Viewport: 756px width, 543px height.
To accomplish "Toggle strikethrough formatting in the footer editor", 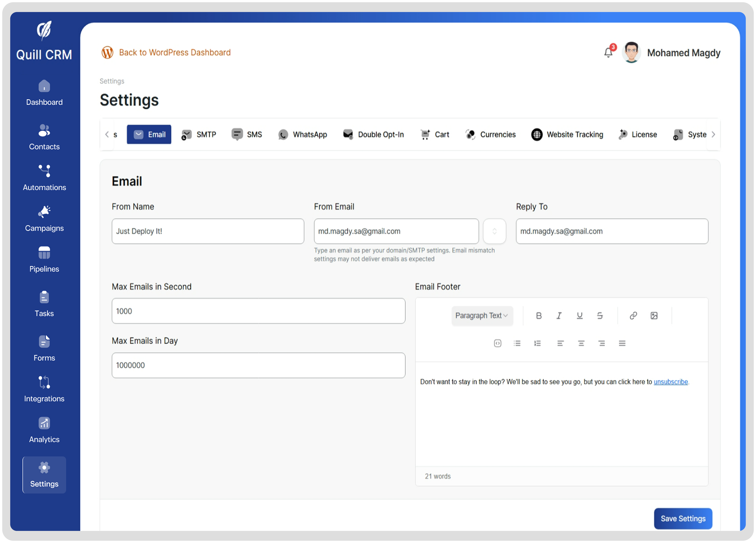I will coord(600,315).
